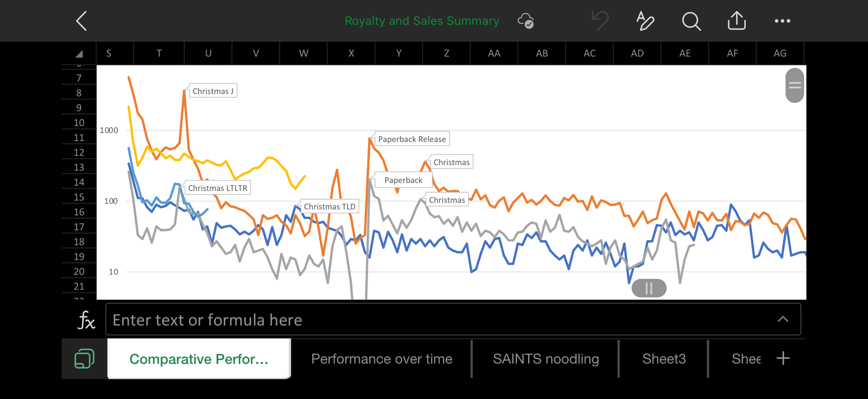This screenshot has width=868, height=399.
Task: Open the three-dot more options menu
Action: point(782,21)
